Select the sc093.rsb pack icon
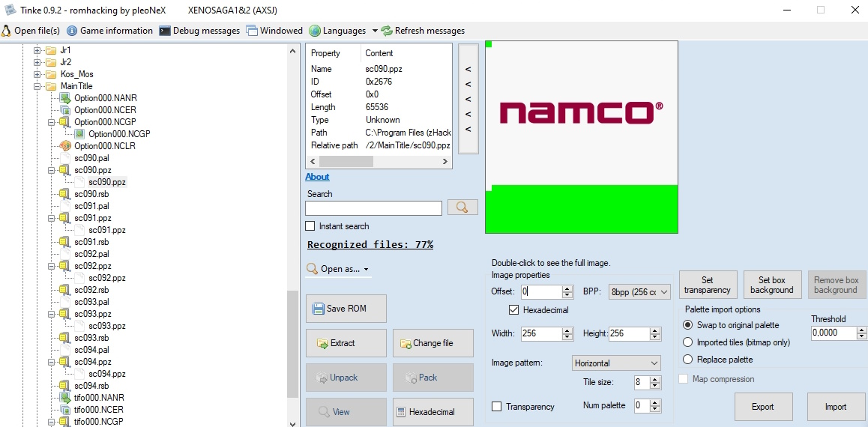Image resolution: width=868 pixels, height=427 pixels. coord(64,338)
